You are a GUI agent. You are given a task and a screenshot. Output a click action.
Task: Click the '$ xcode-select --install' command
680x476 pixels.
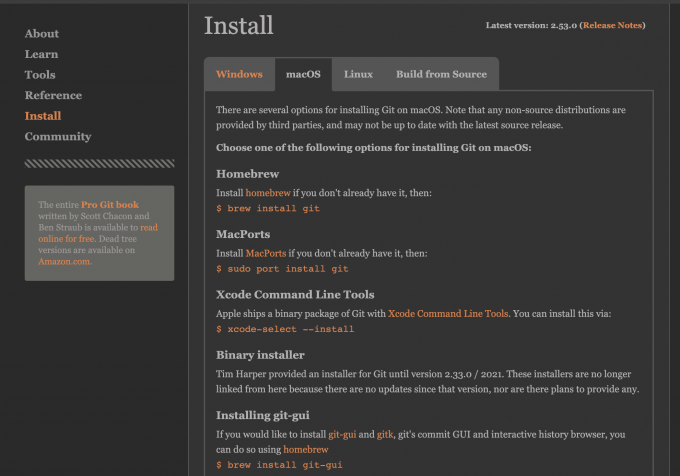pos(285,329)
